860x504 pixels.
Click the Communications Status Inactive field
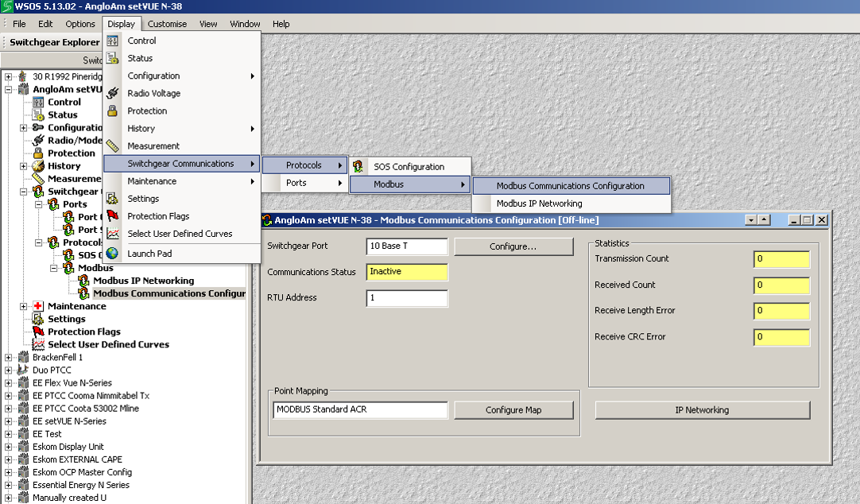(407, 271)
